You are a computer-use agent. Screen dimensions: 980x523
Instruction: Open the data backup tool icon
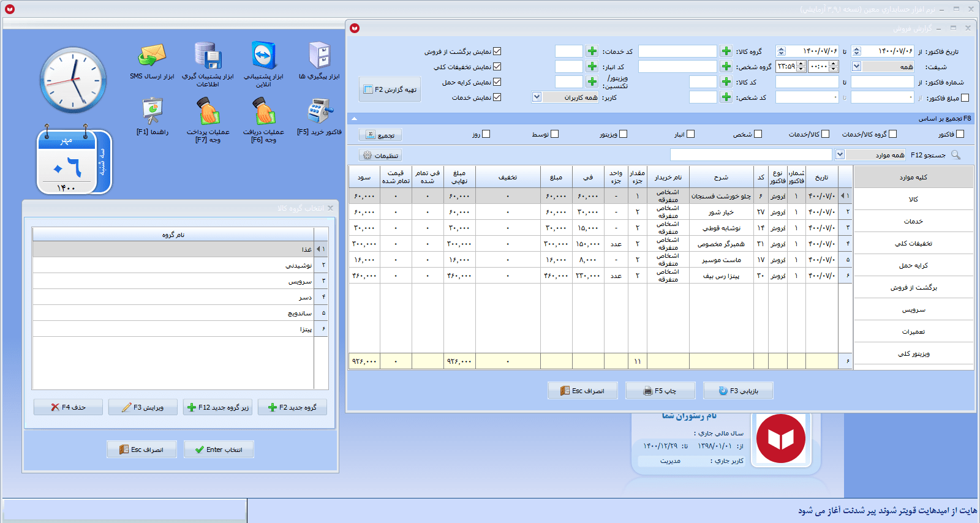pyautogui.click(x=208, y=56)
